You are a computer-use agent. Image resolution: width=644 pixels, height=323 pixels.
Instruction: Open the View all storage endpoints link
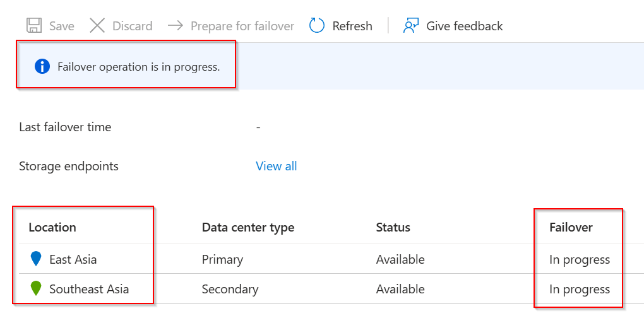[x=276, y=166]
